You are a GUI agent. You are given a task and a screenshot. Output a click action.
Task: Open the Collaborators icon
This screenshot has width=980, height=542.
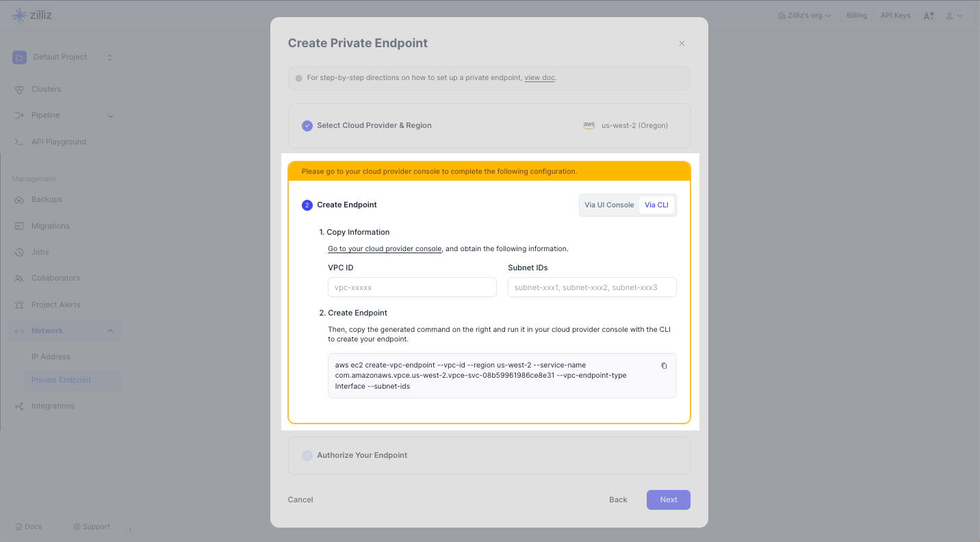(19, 279)
